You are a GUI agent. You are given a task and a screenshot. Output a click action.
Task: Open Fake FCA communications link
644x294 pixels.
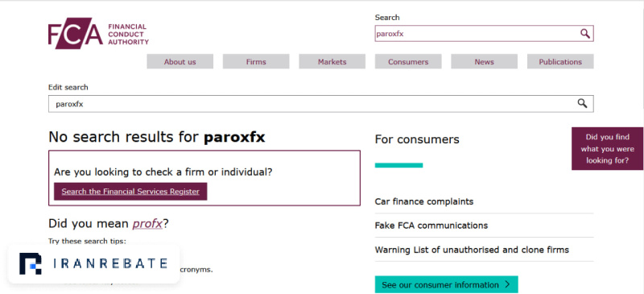[x=431, y=226]
